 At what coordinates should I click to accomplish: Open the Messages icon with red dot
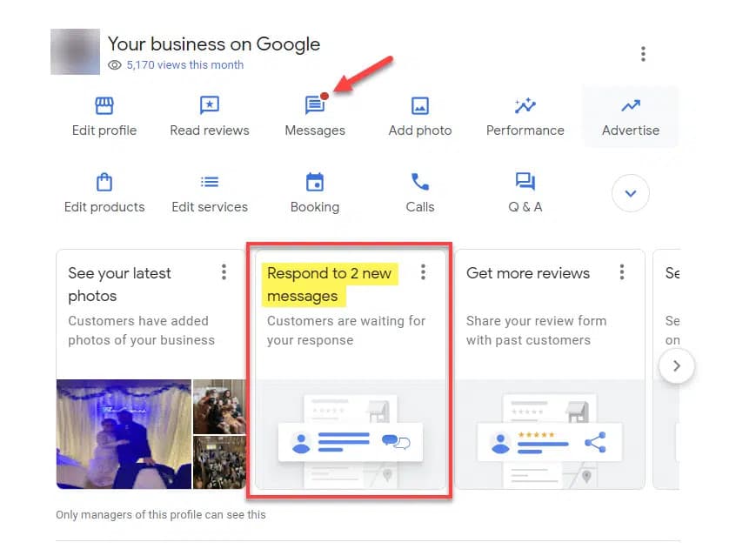(317, 104)
